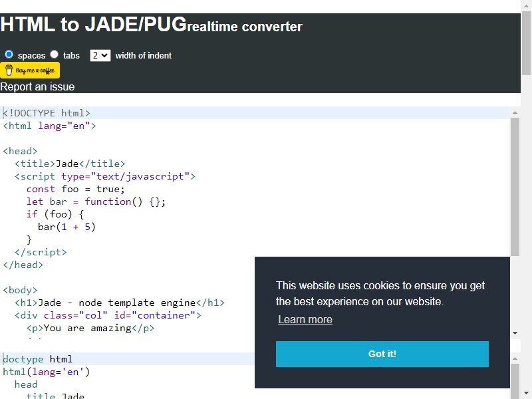Click the div class="col" id="container" line
This screenshot has width=532, height=399.
tap(108, 315)
